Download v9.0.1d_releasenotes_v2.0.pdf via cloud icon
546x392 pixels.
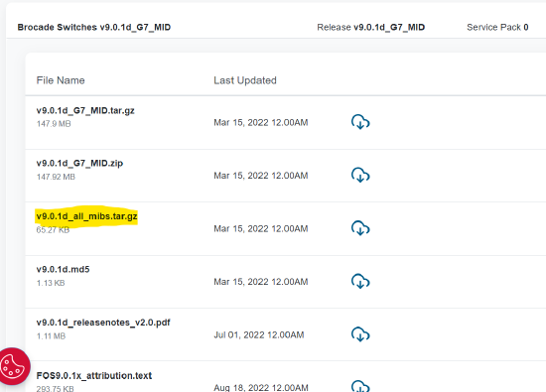point(360,334)
